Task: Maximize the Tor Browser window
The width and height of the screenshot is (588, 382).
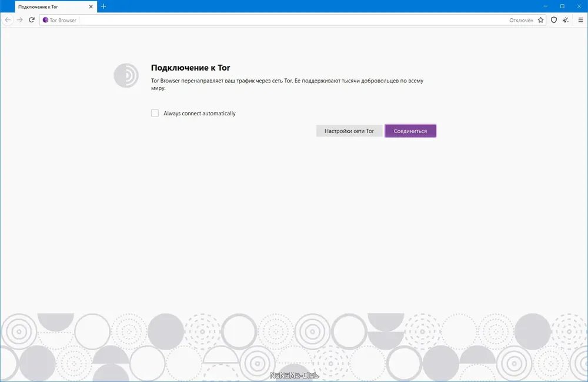Action: click(562, 6)
